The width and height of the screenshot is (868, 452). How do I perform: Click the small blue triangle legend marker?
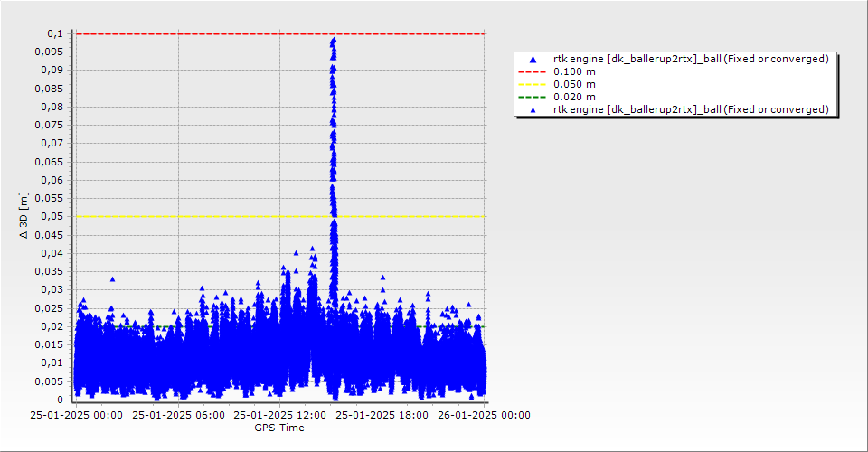pyautogui.click(x=533, y=110)
